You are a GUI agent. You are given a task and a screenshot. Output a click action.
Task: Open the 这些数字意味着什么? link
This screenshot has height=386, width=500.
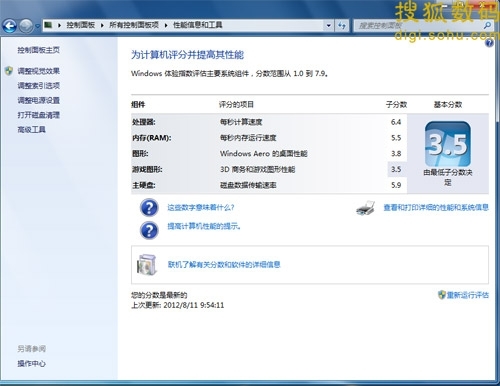(x=201, y=208)
